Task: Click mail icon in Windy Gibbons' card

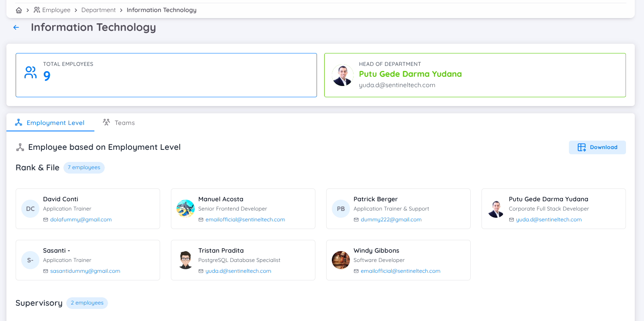Action: pos(356,271)
